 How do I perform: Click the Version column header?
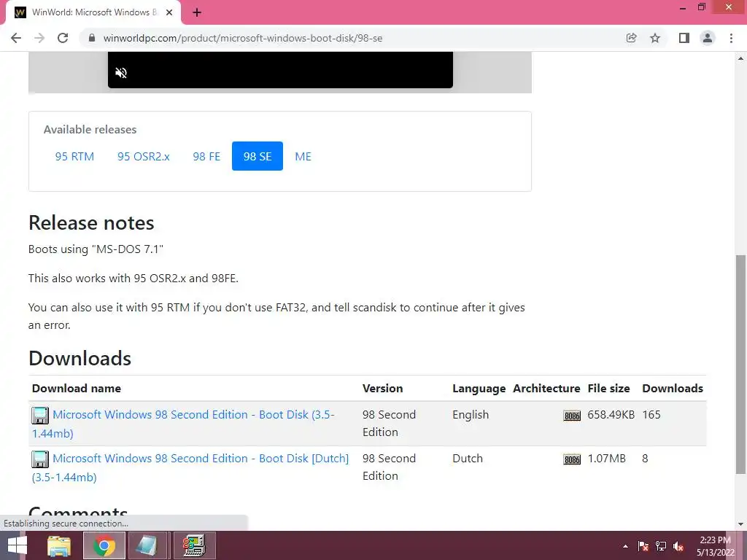click(x=382, y=389)
